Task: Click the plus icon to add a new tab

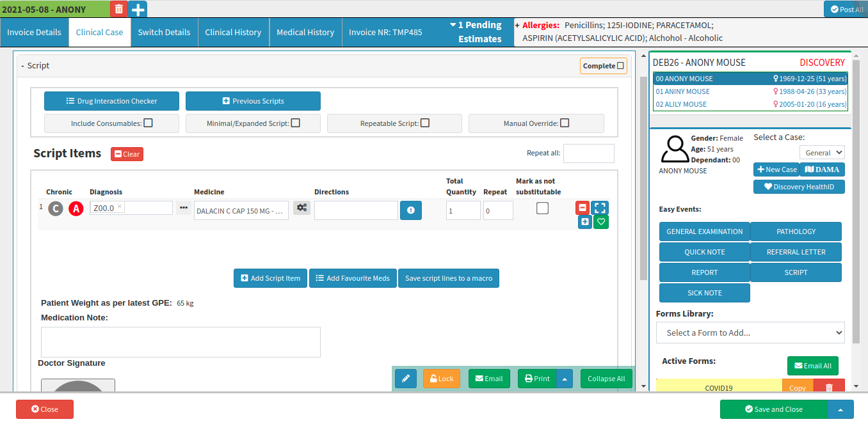Action: [x=138, y=9]
